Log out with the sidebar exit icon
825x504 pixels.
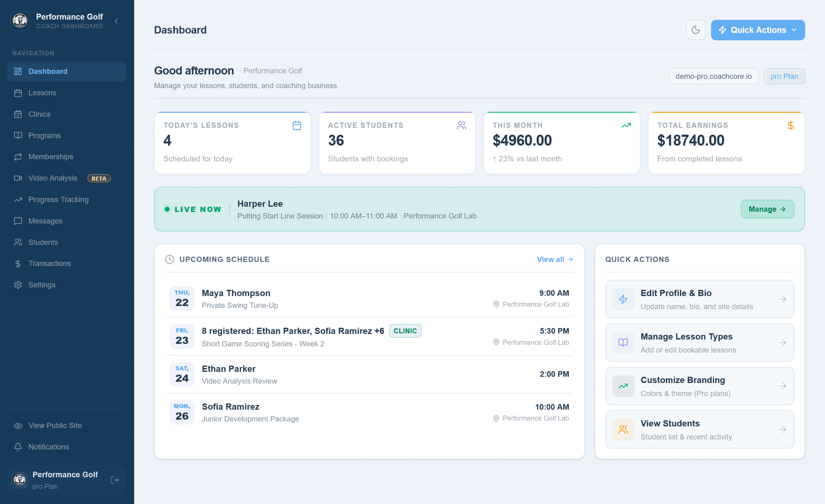(x=115, y=480)
